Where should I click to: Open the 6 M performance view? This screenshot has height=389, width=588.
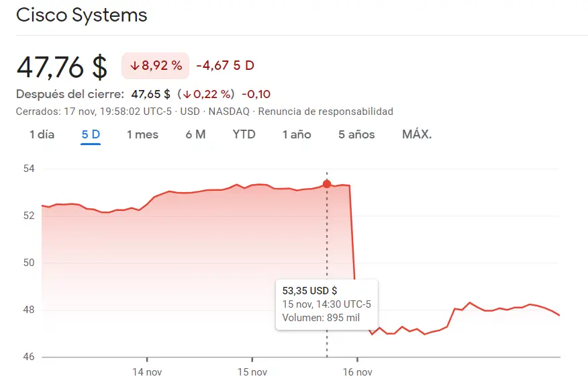tap(195, 134)
